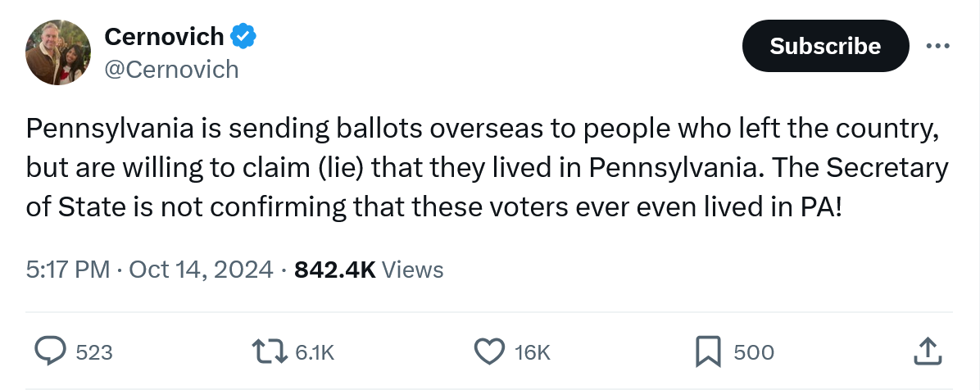Click the 6.1K reposts count
The height and width of the screenshot is (390, 980).
click(x=315, y=352)
